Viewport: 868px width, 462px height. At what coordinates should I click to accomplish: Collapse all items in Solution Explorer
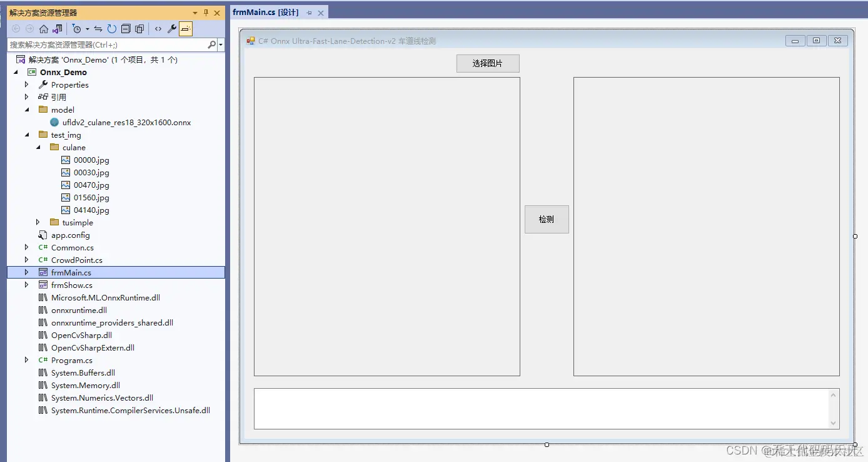[x=126, y=29]
